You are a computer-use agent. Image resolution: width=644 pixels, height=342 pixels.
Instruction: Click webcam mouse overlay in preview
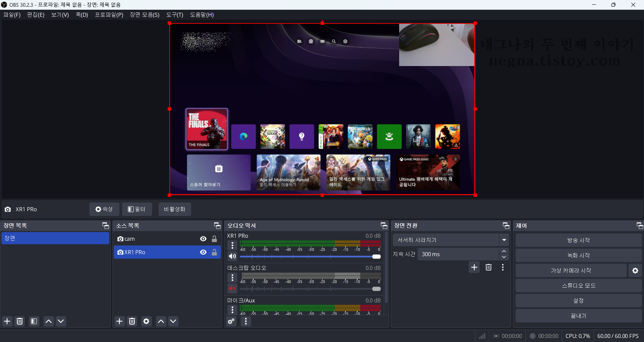click(x=437, y=45)
